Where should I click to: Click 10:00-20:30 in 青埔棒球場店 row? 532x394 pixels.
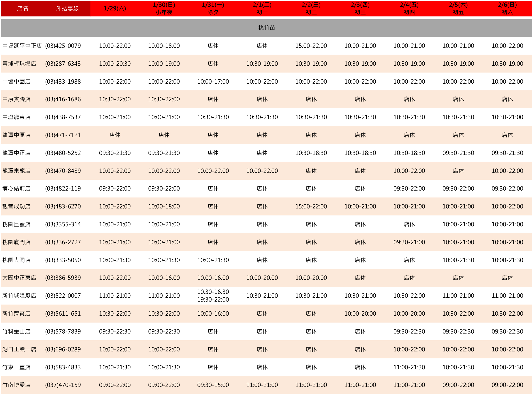(x=115, y=64)
